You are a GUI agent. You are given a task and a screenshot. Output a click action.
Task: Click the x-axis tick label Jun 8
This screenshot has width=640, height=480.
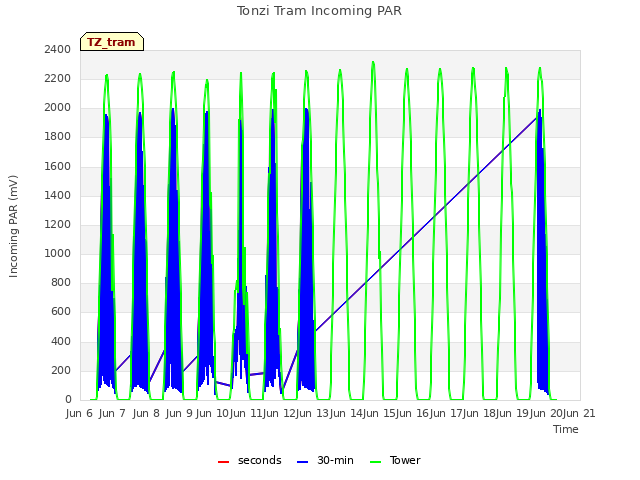(146, 413)
